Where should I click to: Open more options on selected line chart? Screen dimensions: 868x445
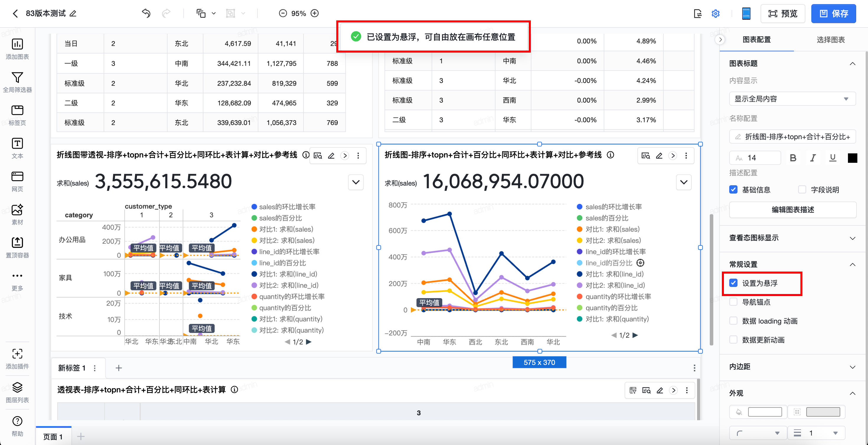686,156
